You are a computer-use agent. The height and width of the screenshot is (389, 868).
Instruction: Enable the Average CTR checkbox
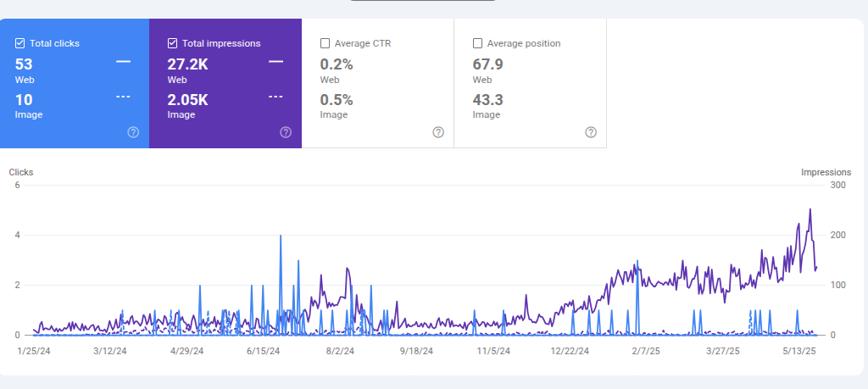click(325, 43)
